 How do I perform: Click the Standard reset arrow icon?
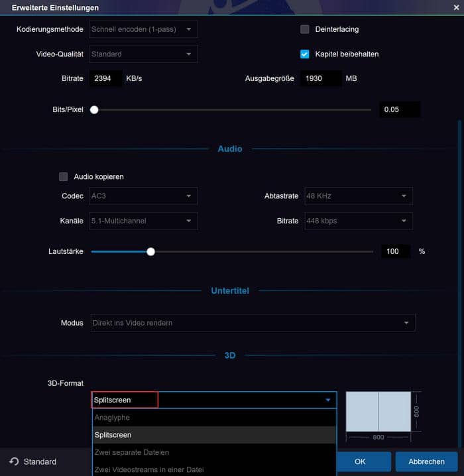tap(14, 461)
